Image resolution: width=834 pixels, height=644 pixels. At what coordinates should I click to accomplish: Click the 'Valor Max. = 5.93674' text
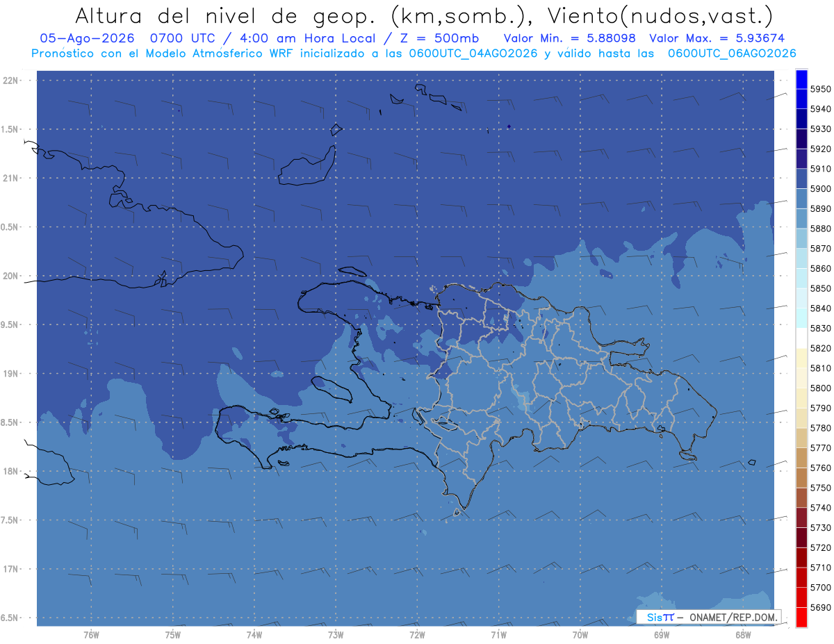pyautogui.click(x=719, y=38)
